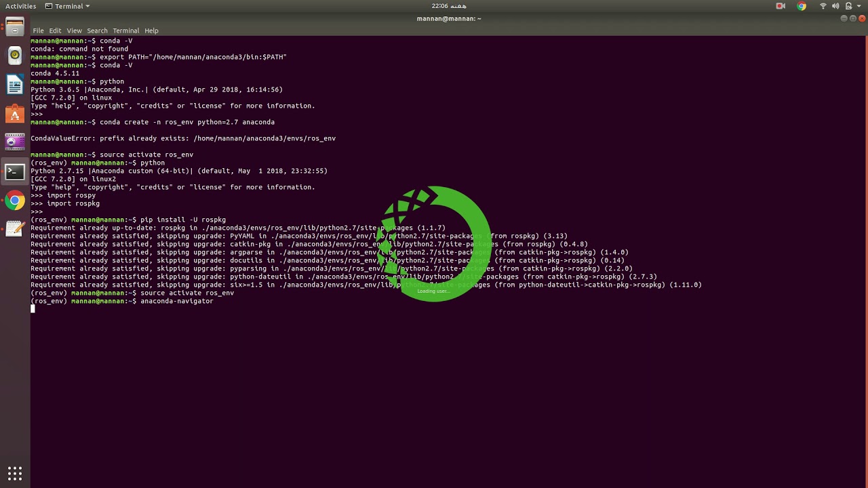Open the Files manager from the dock

(15, 27)
